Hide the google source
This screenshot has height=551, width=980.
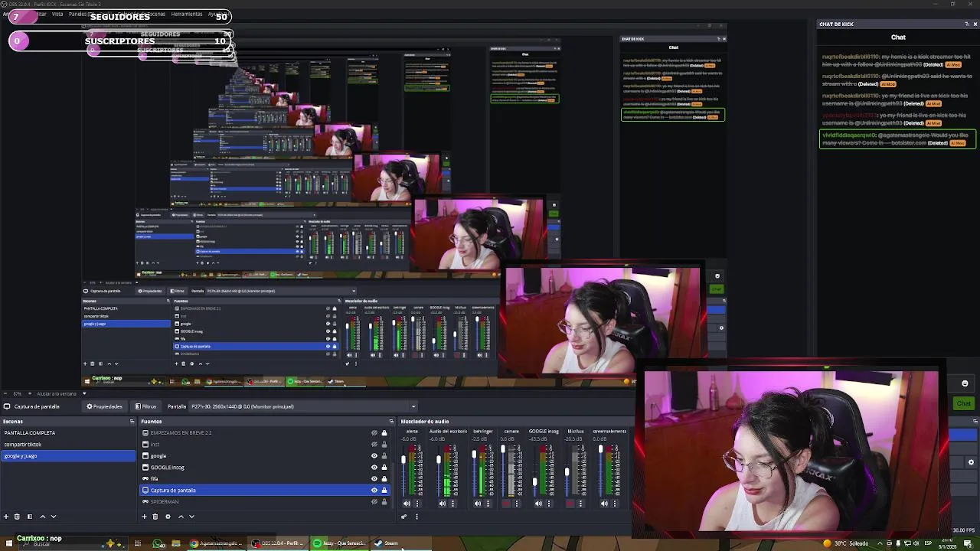374,456
